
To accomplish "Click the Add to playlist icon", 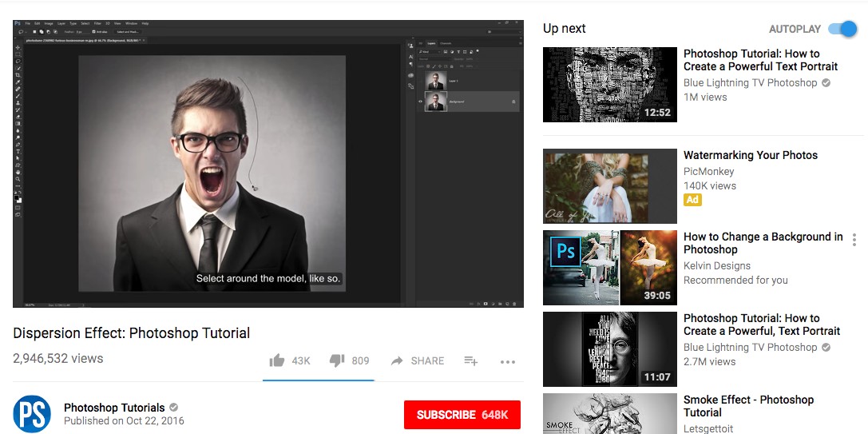I will (x=470, y=360).
